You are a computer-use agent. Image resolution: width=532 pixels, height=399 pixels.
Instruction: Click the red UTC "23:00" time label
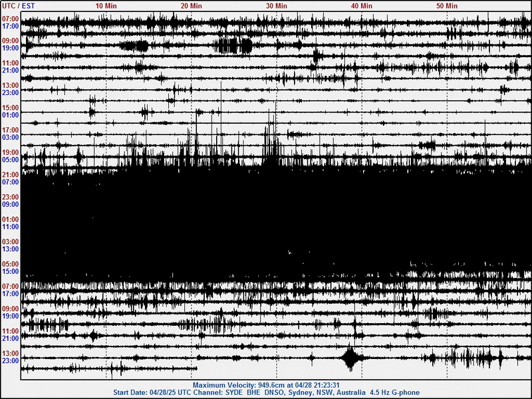coord(11,197)
